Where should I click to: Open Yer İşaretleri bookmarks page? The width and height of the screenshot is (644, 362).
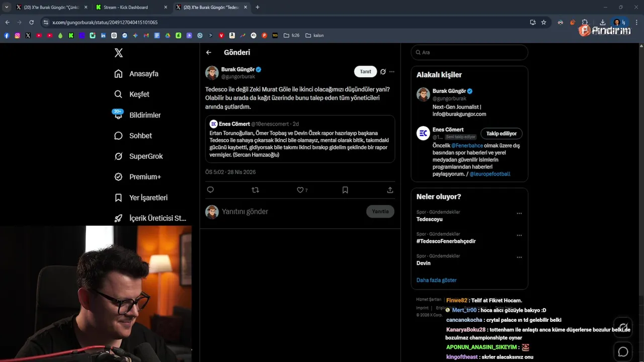[x=141, y=198]
